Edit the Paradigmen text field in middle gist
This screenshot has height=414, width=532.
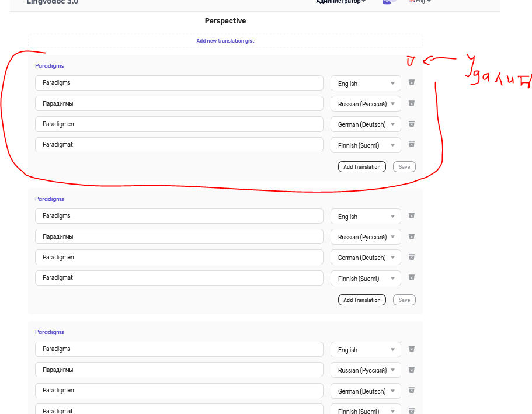(179, 257)
